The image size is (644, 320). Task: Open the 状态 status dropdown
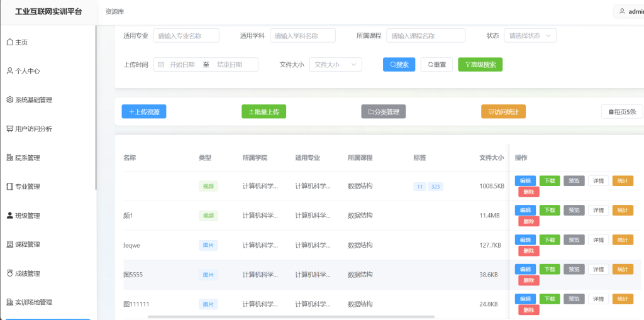tap(530, 36)
